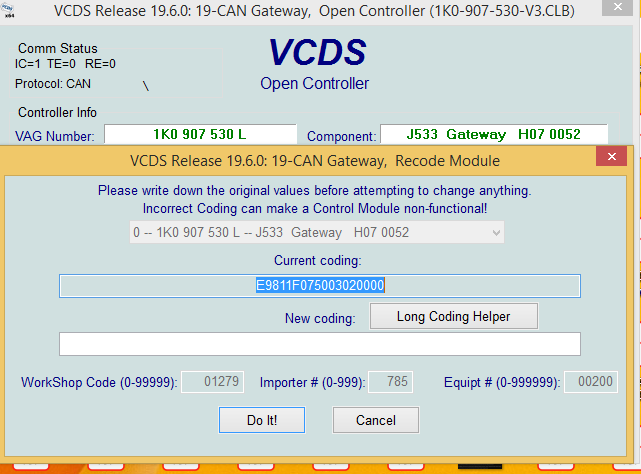The width and height of the screenshot is (641, 474).
Task: Click the 'Controller Info' group label
Action: coord(57,112)
